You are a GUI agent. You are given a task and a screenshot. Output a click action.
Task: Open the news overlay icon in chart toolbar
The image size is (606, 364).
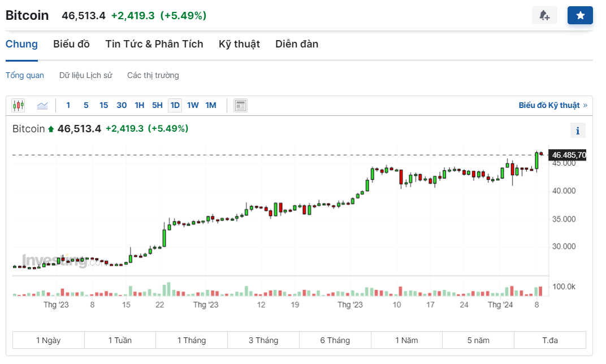pos(240,105)
